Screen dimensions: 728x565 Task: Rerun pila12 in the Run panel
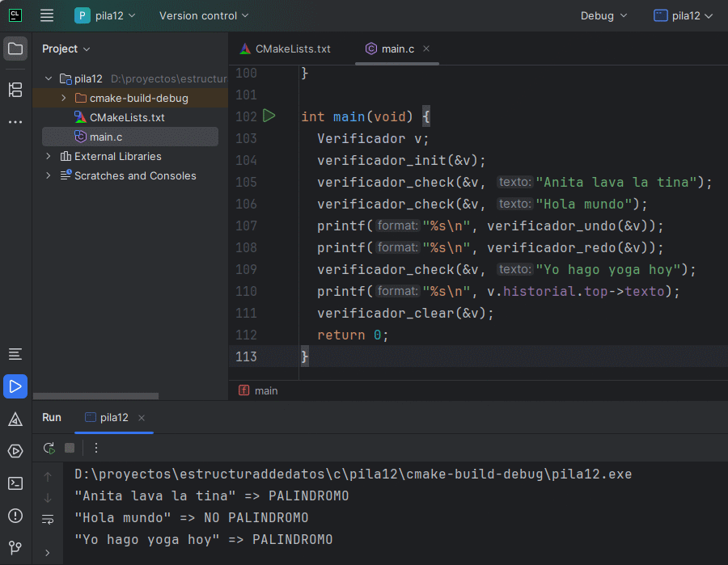tap(49, 448)
